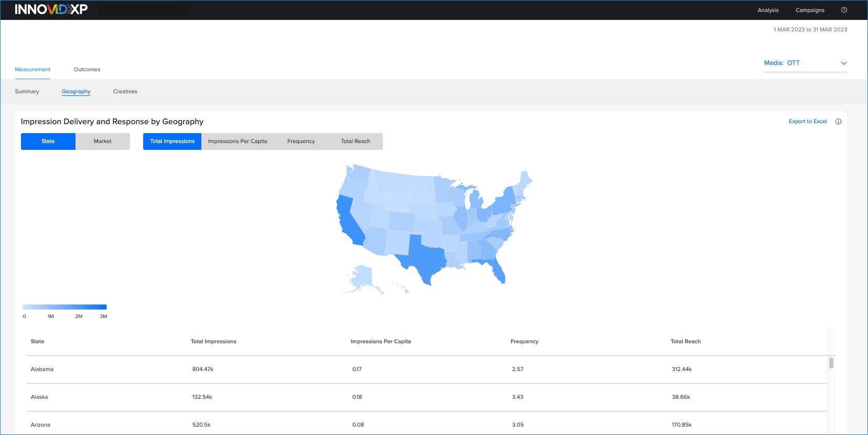Open the Summary sub-tab

27,91
